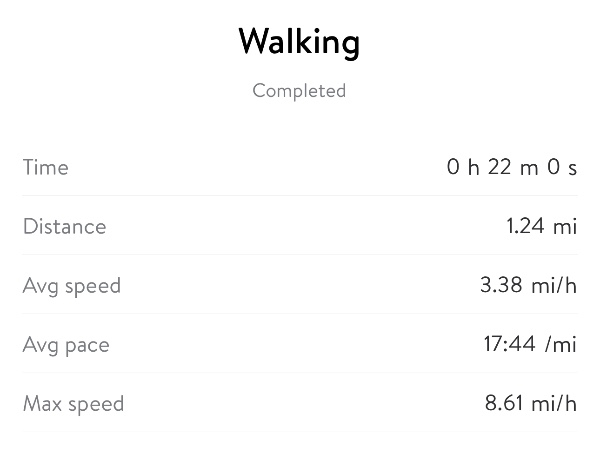
Task: Select the Max speed label
Action: coord(74,404)
